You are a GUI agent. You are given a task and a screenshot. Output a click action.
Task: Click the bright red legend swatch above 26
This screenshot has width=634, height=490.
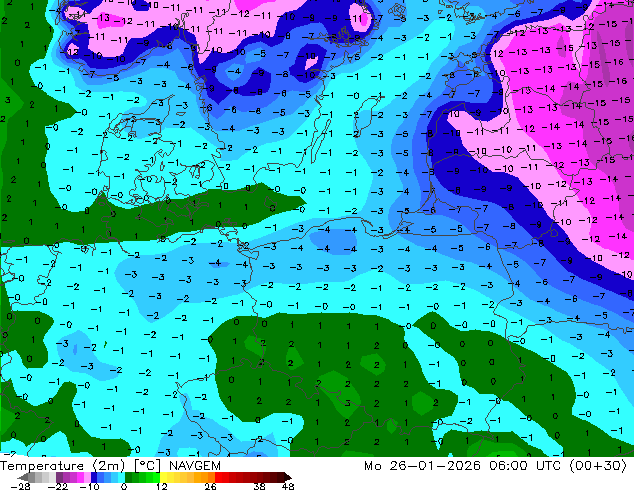[218, 477]
